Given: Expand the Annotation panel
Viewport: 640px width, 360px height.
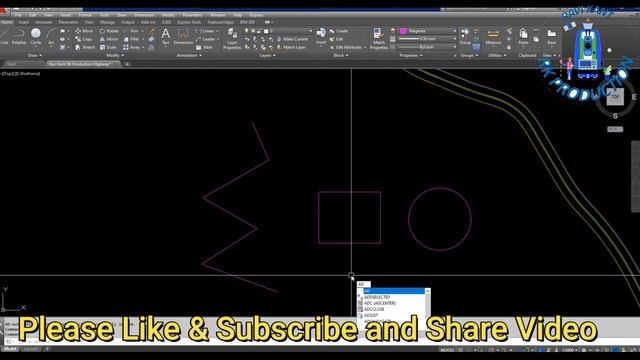Looking at the screenshot, I should tap(189, 55).
